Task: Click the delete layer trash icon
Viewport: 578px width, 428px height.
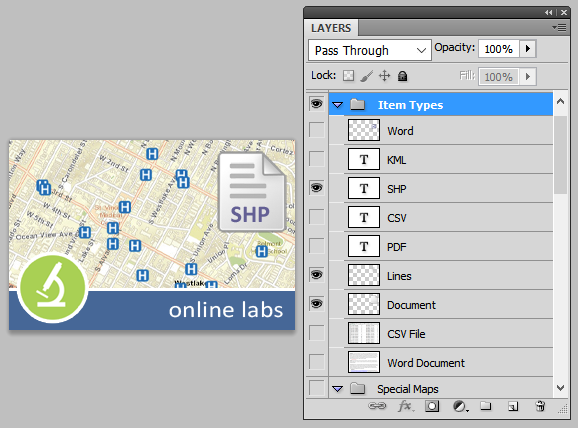Action: click(x=540, y=406)
